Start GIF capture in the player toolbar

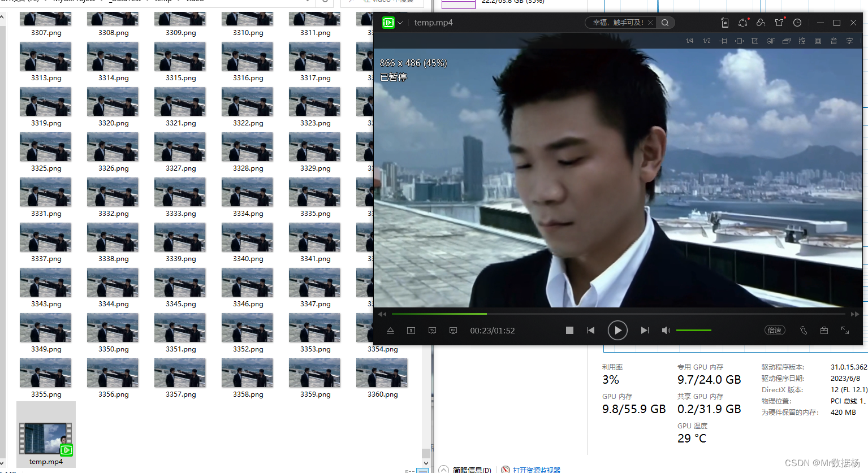coord(771,41)
